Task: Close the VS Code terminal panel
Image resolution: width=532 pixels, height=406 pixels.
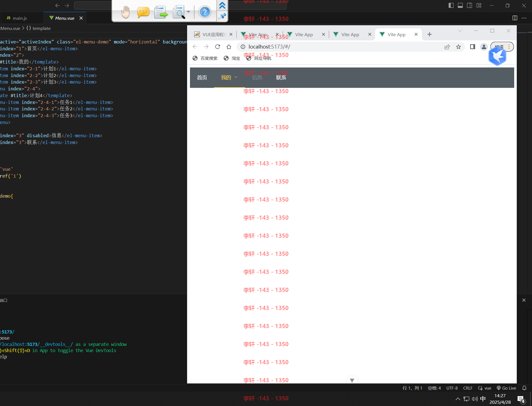Action: [x=524, y=300]
